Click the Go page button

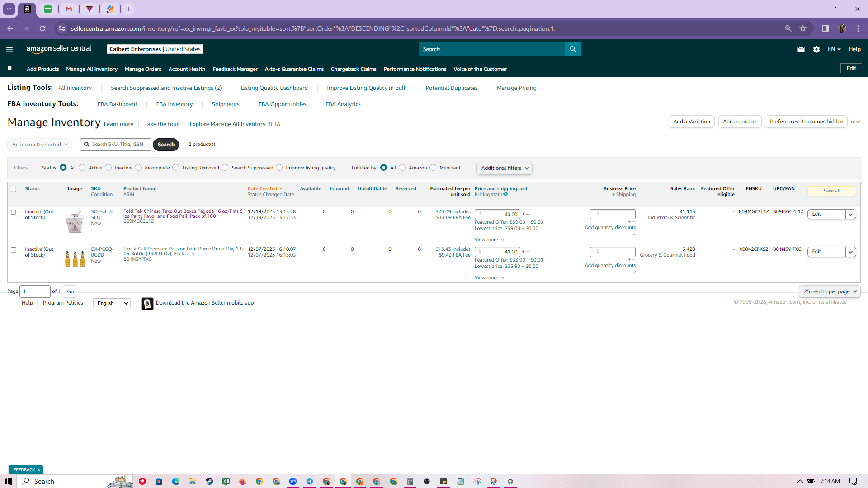[x=71, y=291]
